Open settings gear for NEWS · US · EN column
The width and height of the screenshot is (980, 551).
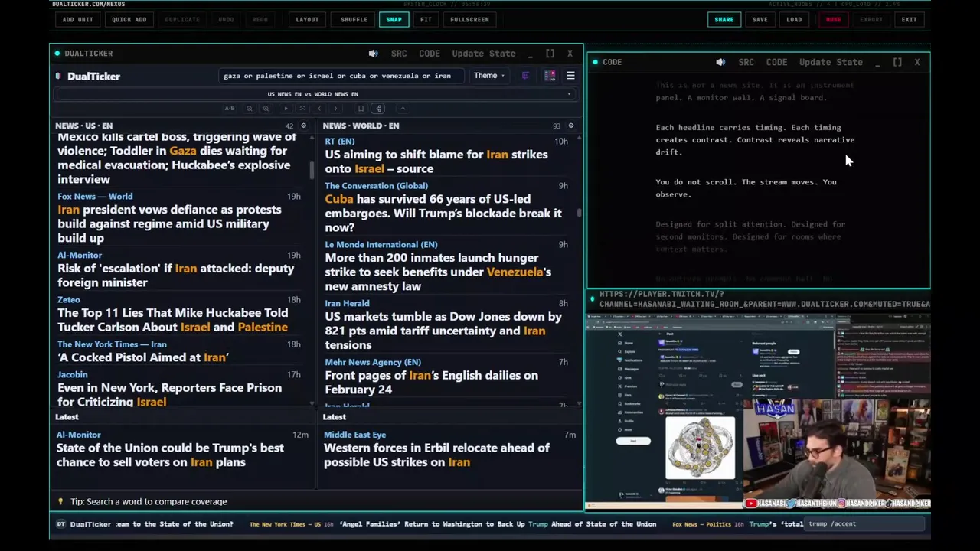coord(303,126)
